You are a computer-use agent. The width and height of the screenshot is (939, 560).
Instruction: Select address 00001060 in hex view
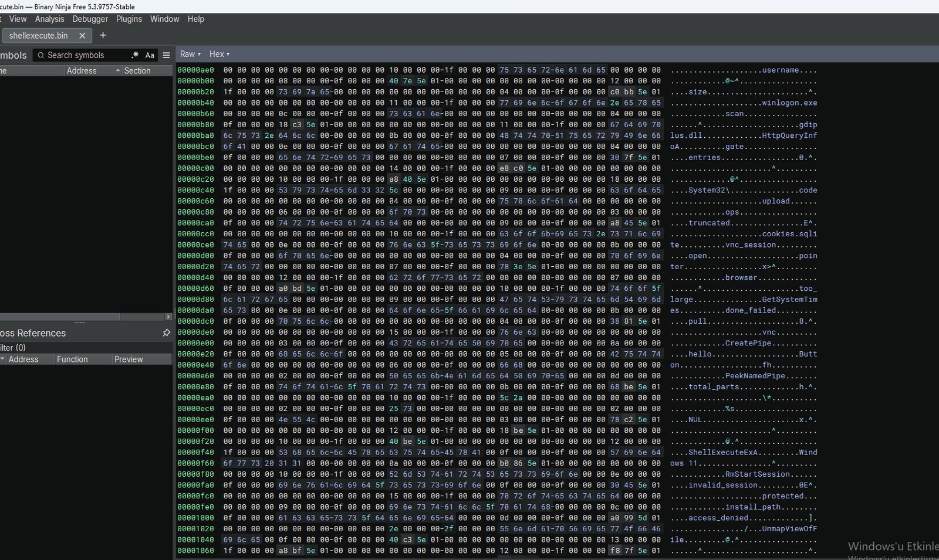[x=196, y=551]
